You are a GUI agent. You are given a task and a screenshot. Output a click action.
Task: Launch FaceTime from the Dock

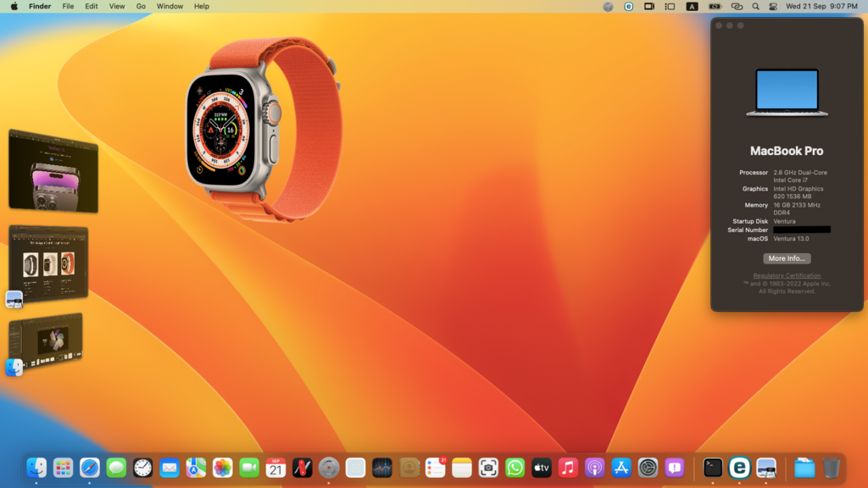pyautogui.click(x=249, y=467)
